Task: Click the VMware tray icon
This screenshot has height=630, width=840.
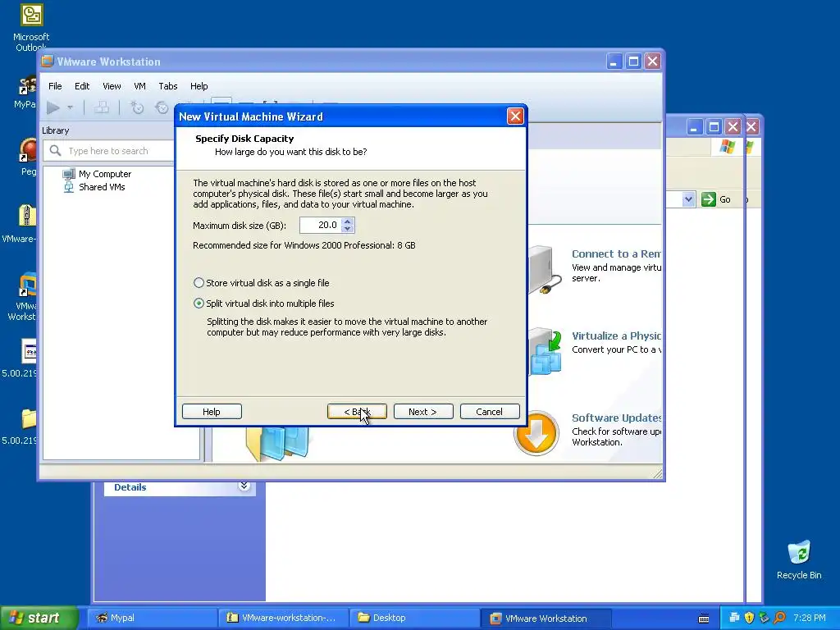Action: pos(734,618)
